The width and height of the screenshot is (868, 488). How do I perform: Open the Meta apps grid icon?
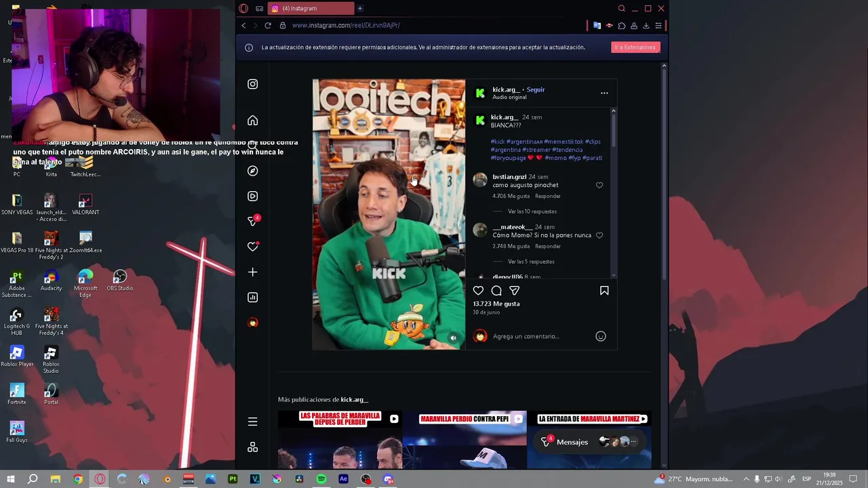(252, 447)
